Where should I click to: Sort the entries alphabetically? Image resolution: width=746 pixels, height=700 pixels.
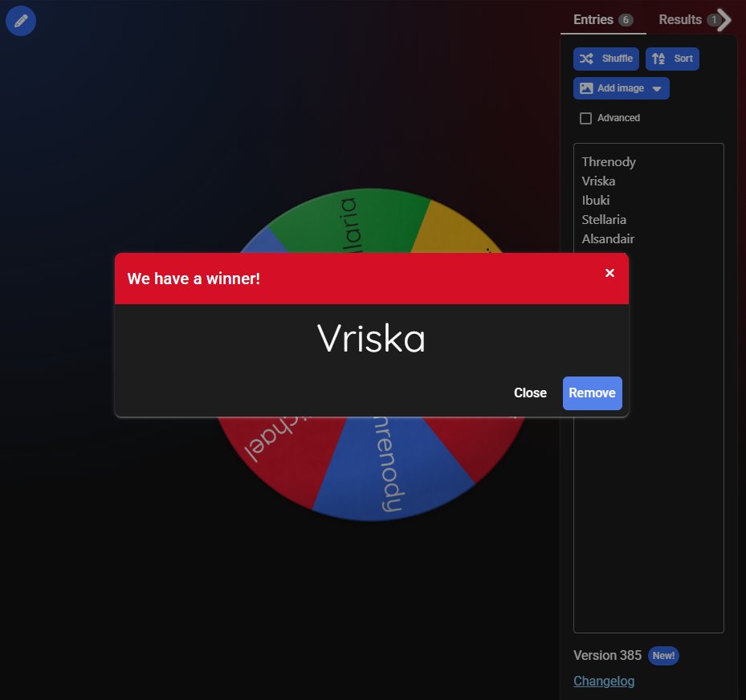[x=672, y=59]
